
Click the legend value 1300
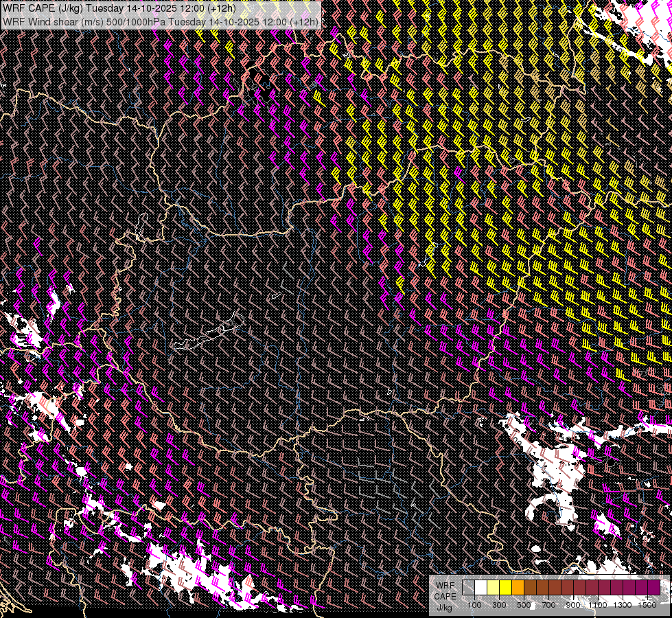tap(623, 605)
